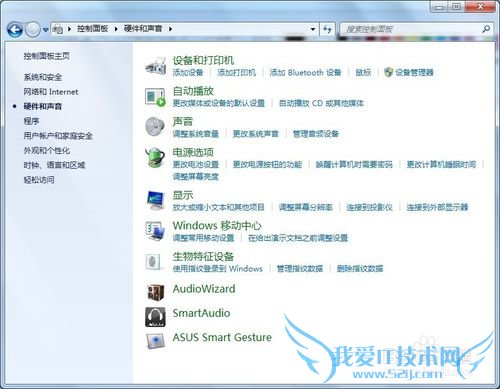Open the Power Options battery icon
The height and width of the screenshot is (389, 500).
[155, 157]
